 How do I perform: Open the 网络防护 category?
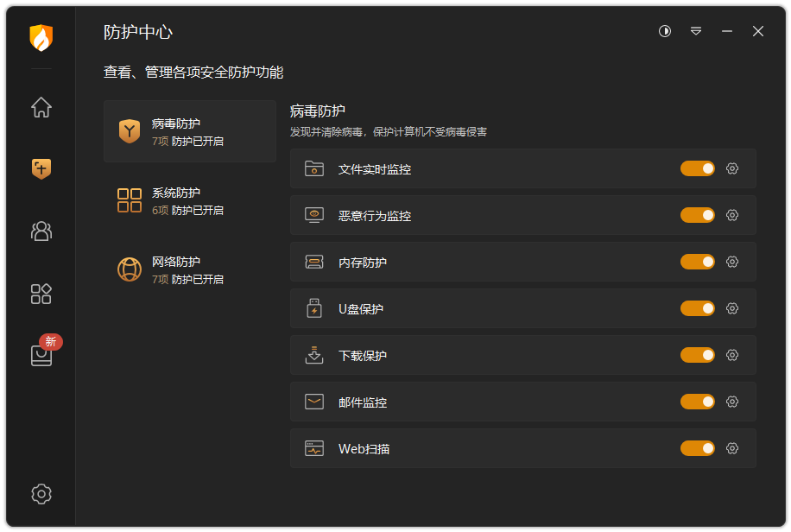[190, 269]
